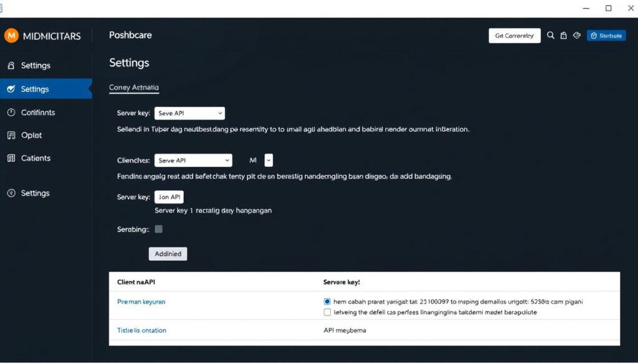Open bottom Settings sidebar item
The height and width of the screenshot is (364, 638).
click(x=46, y=193)
